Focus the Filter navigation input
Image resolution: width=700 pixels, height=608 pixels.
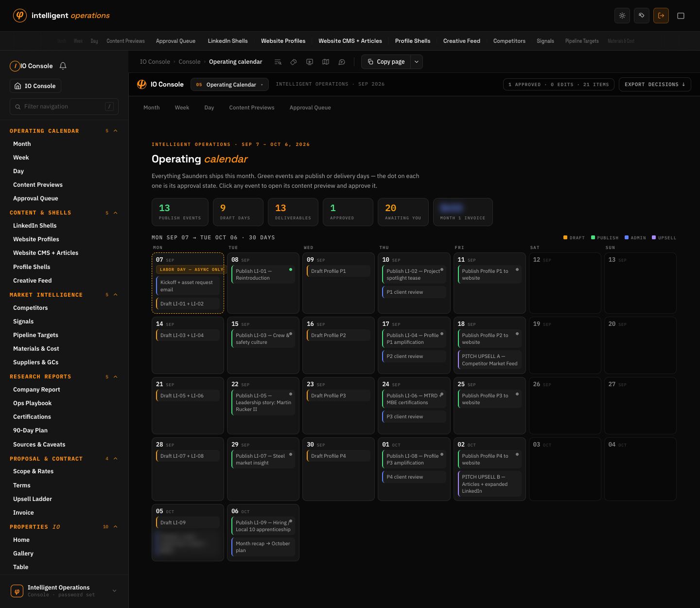(64, 107)
